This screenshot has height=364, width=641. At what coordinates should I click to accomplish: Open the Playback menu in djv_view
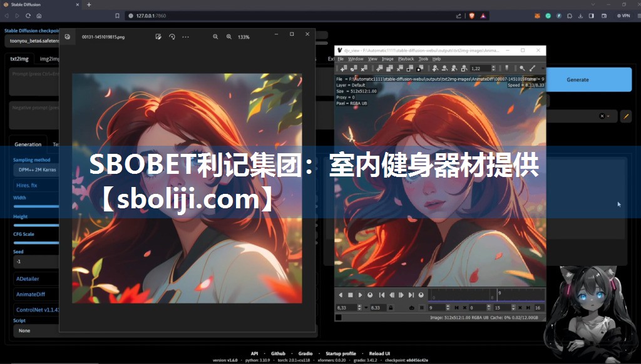(406, 59)
